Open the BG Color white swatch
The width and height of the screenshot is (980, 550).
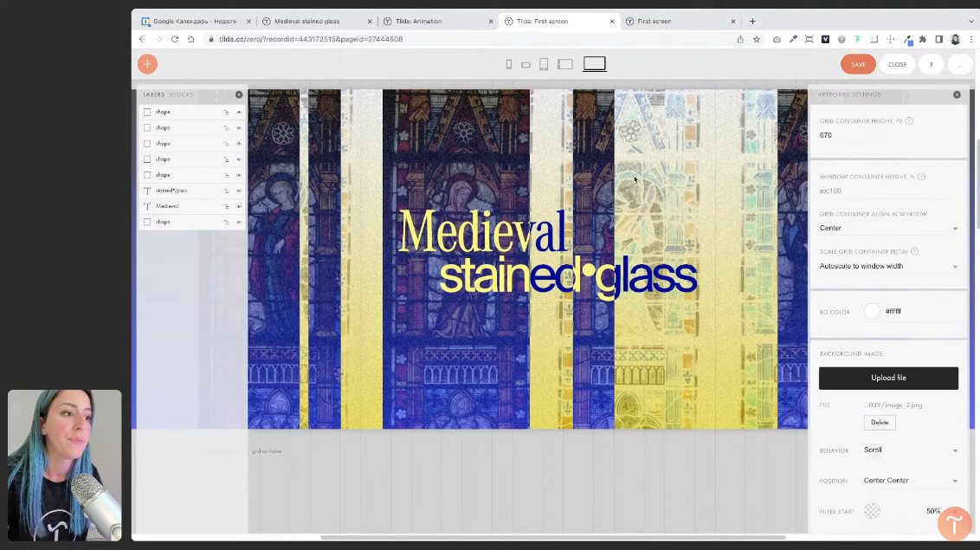(x=872, y=311)
